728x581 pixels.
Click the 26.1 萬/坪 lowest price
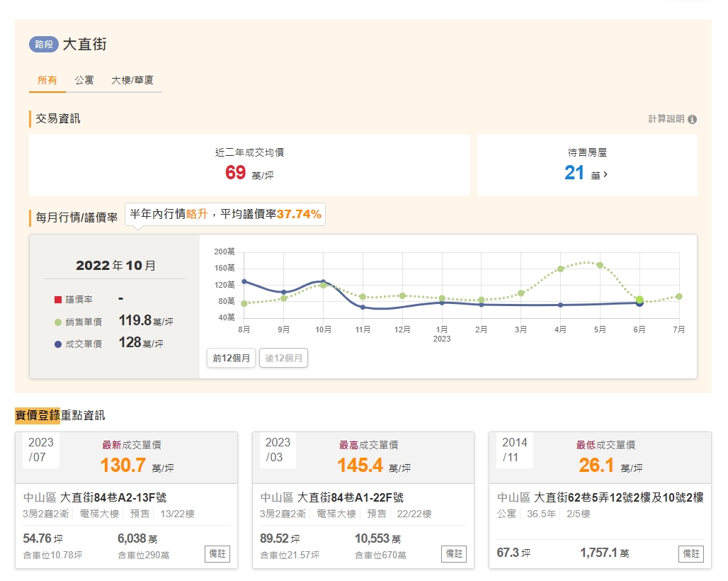[x=610, y=466]
